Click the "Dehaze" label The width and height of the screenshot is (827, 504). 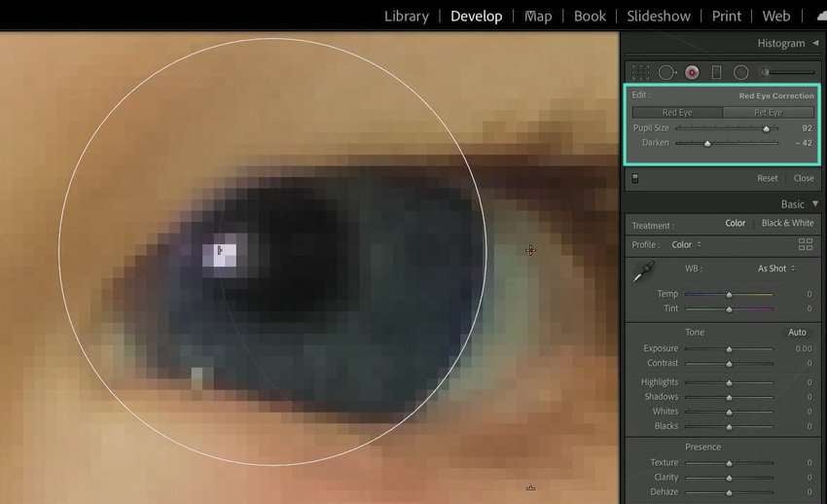coord(664,492)
